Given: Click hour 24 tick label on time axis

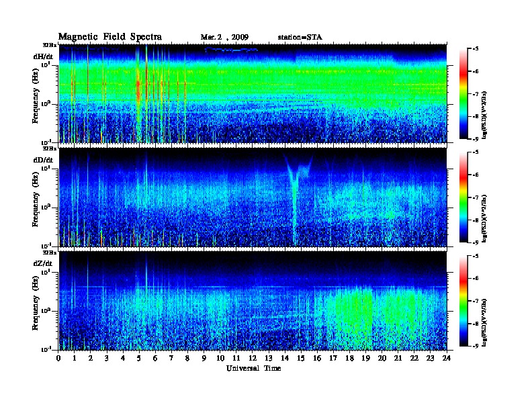Looking at the screenshot, I should point(447,358).
